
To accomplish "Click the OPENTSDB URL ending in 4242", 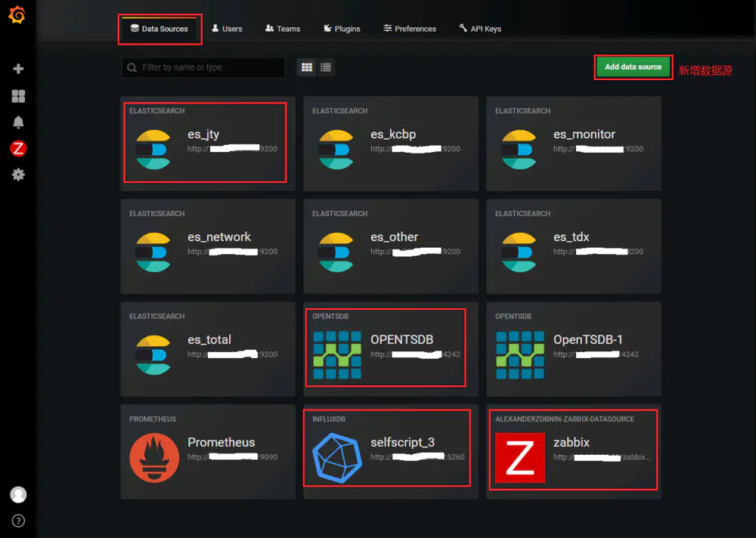I will pyautogui.click(x=415, y=354).
